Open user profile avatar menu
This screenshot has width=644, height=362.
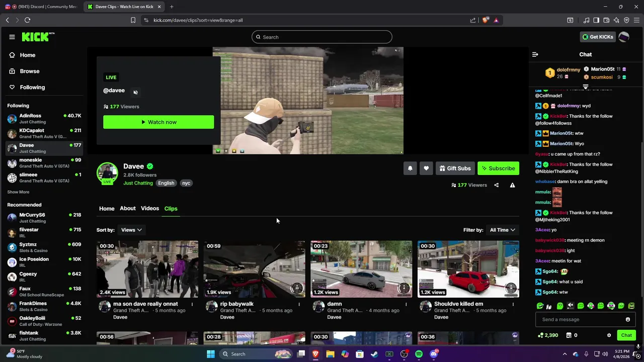click(624, 37)
